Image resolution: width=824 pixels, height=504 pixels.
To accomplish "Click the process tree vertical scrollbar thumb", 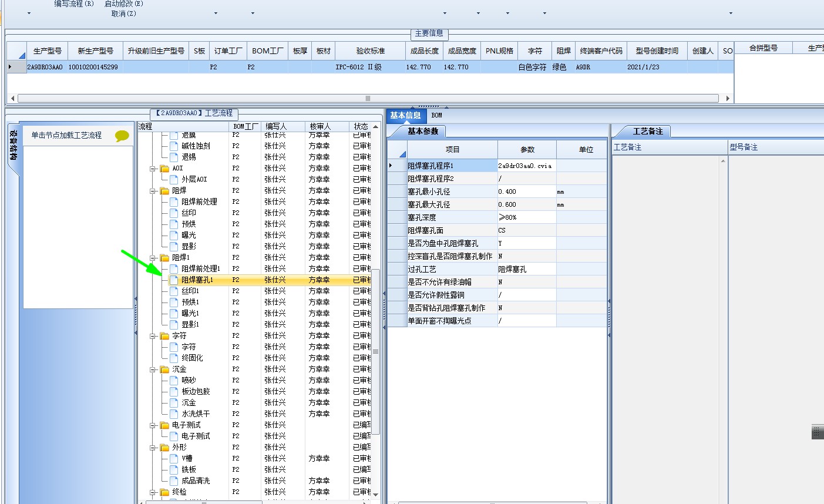I will click(375, 351).
